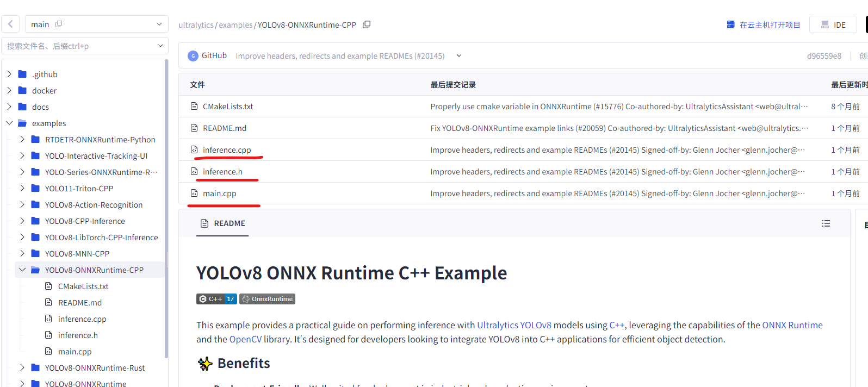Open Ultralytics YOLOv8 link in README
Image resolution: width=868 pixels, height=387 pixels.
pyautogui.click(x=514, y=325)
